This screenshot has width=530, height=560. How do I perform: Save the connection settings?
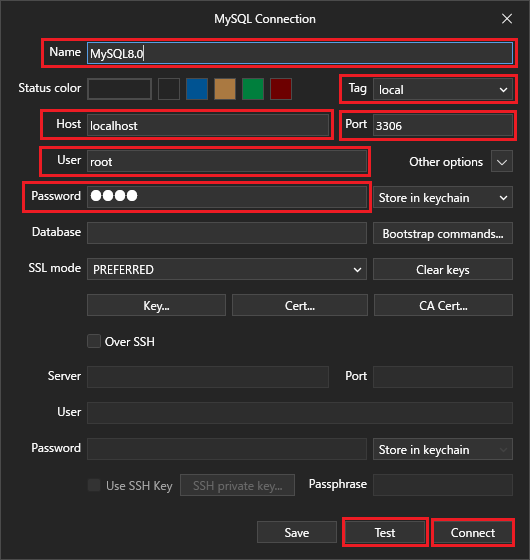point(297,532)
